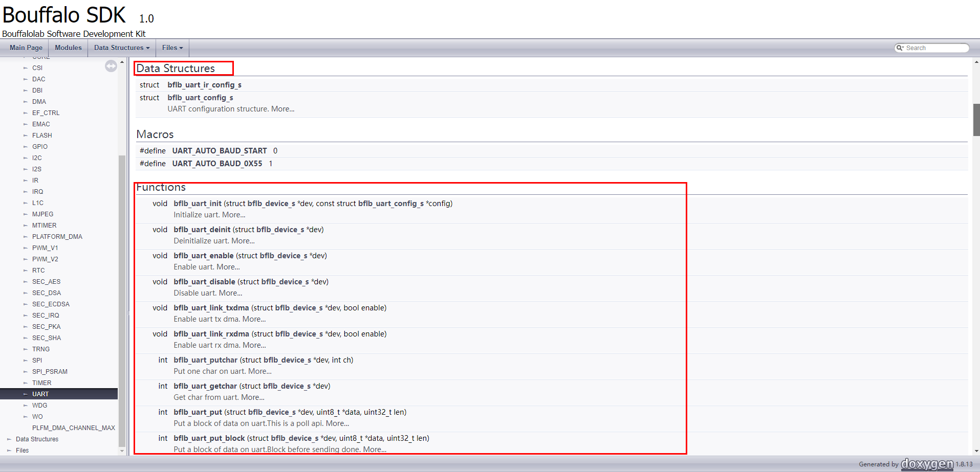Open the bflb_uart_link_rxdma function link

click(211, 334)
